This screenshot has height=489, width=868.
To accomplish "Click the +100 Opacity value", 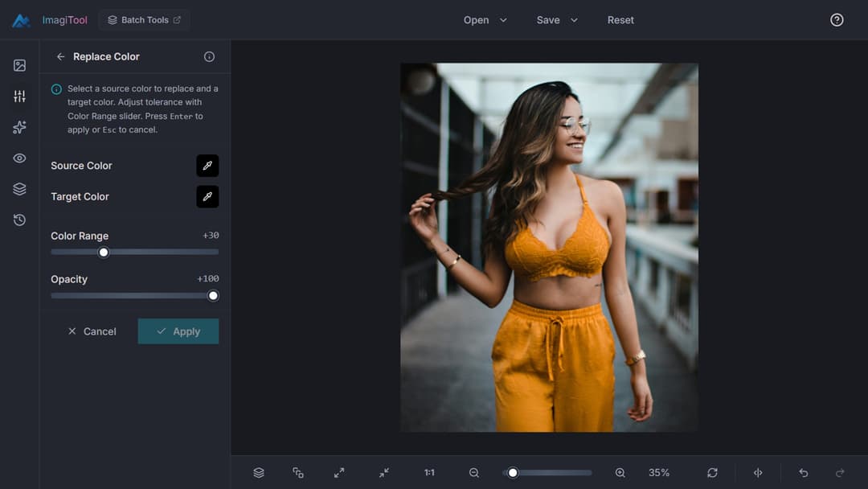I will click(207, 278).
